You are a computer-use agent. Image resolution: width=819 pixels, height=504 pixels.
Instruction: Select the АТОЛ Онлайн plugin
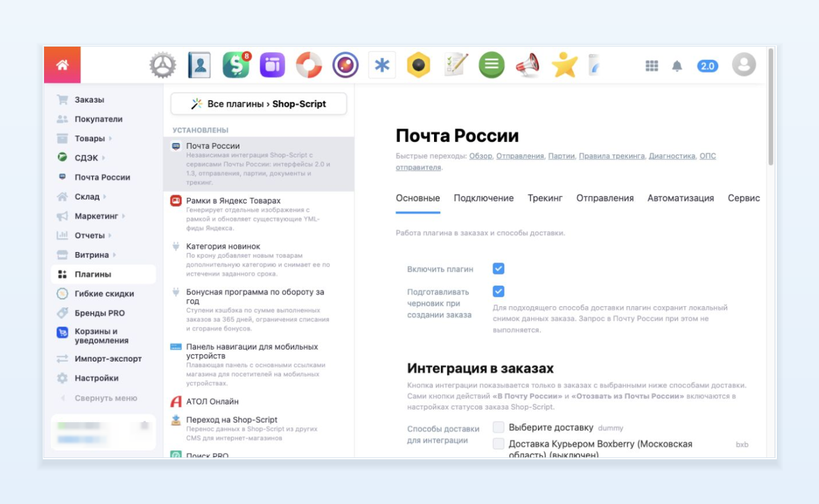pos(258,401)
